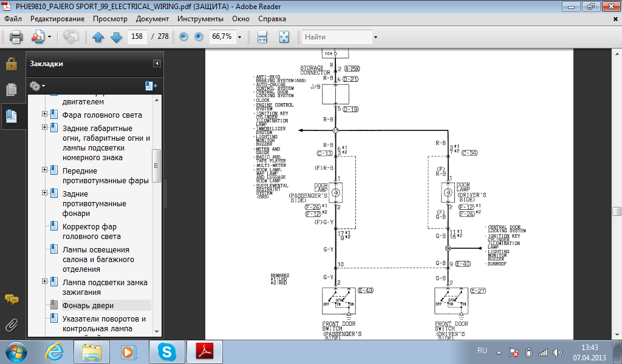
Task: Select the 'Корректор фар головного света' bookmark
Action: click(91, 232)
